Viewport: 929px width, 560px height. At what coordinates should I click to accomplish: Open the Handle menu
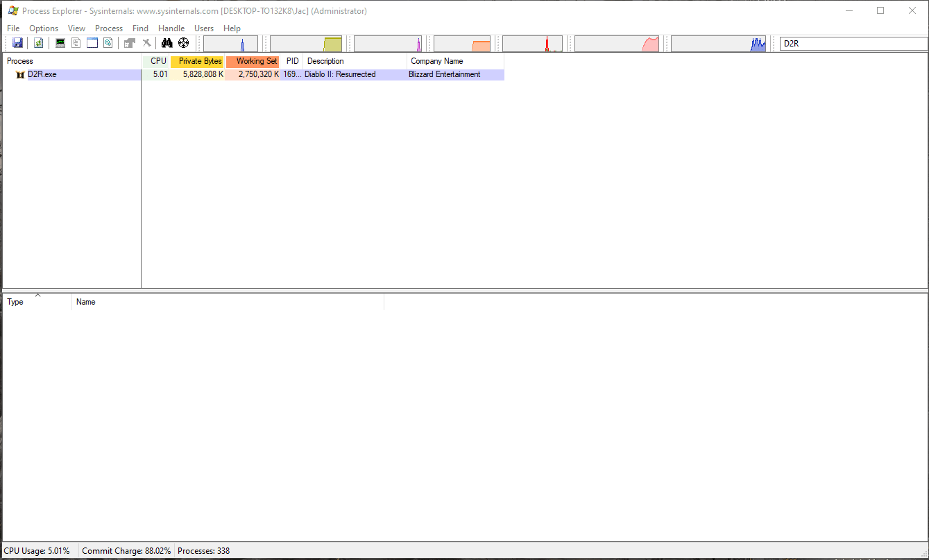(x=171, y=28)
